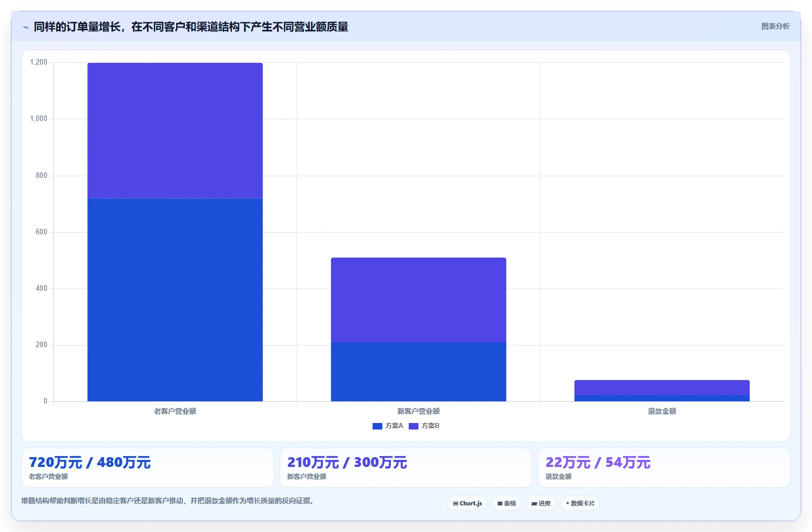Click the 200 y-axis tick label
The width and height of the screenshot is (812, 532).
click(41, 345)
